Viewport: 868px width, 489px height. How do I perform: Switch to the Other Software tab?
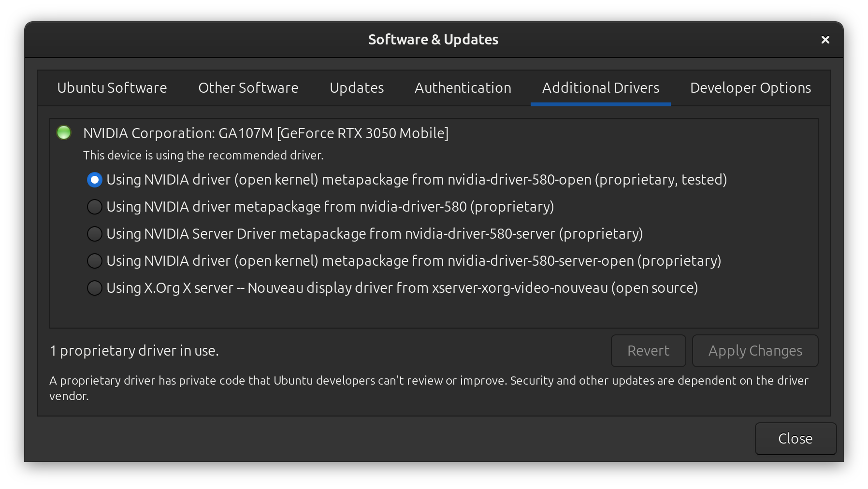pos(248,88)
